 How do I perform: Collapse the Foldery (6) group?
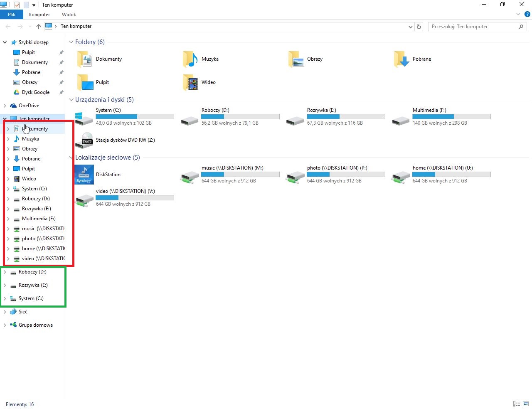click(x=71, y=42)
